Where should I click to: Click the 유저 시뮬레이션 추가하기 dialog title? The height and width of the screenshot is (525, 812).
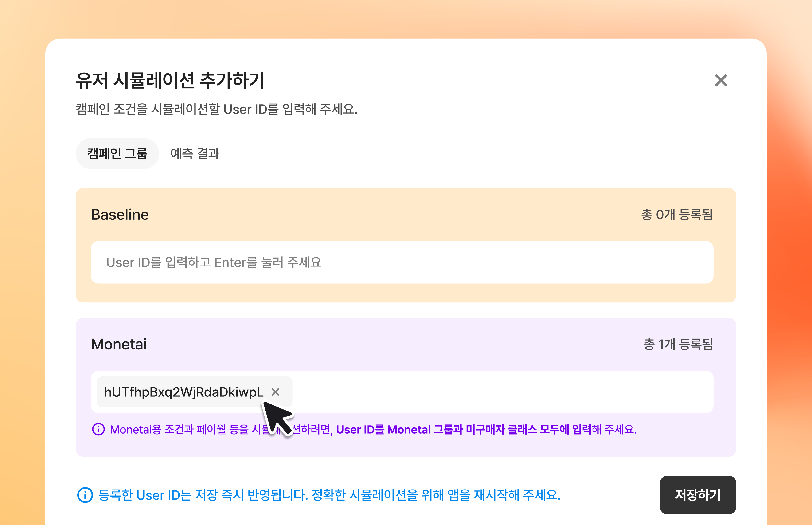tap(170, 80)
